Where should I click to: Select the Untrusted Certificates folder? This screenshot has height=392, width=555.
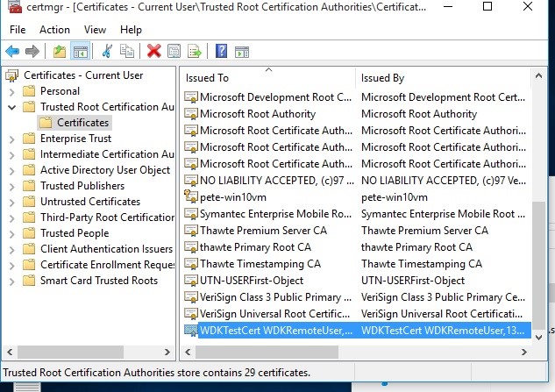[89, 202]
